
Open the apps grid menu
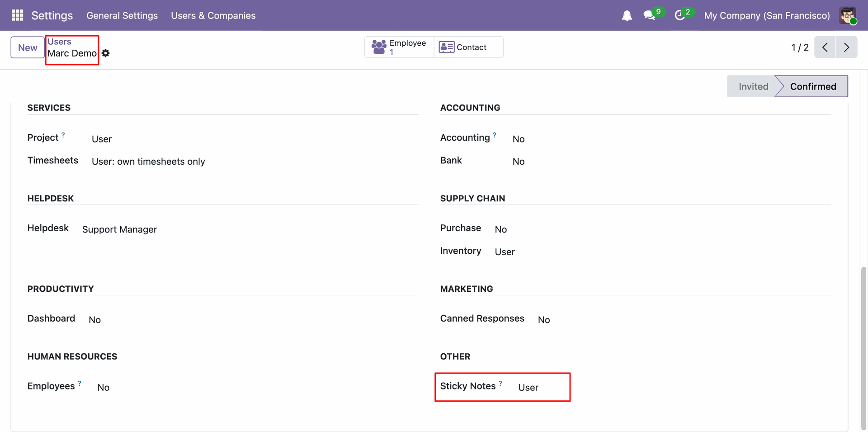pos(17,15)
